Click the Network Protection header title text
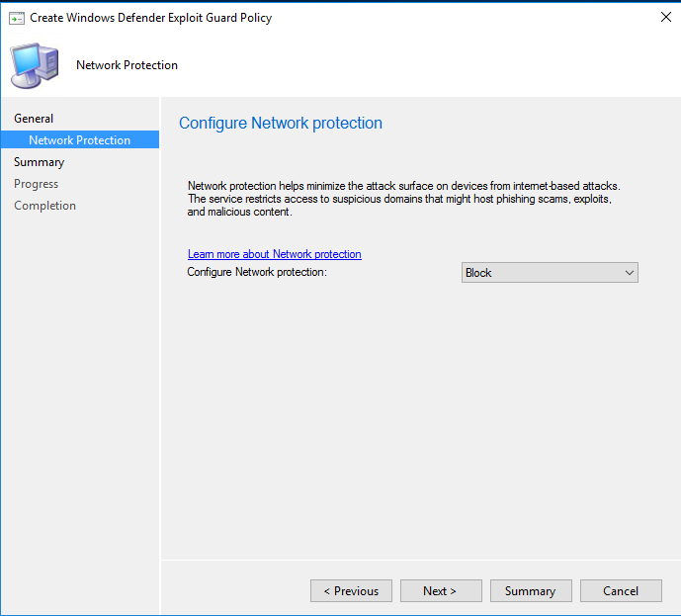The width and height of the screenshot is (681, 616). click(x=127, y=65)
